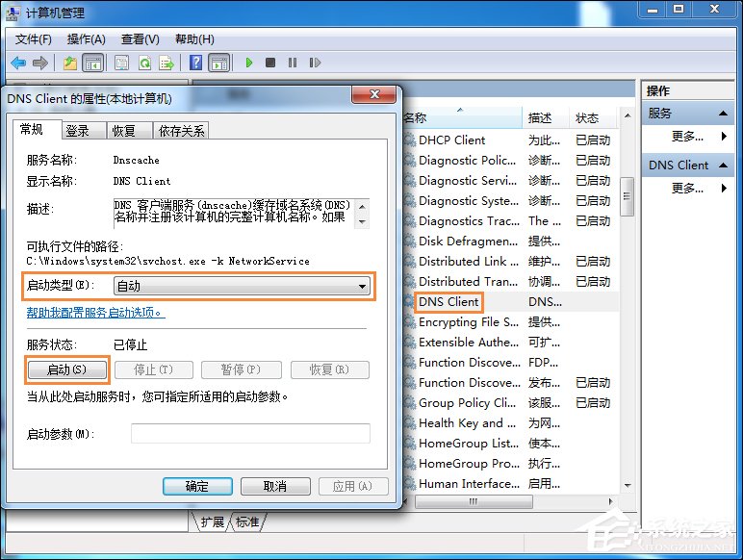The height and width of the screenshot is (560, 743).
Task: Switch to the 依存关系 tab
Action: tap(182, 131)
